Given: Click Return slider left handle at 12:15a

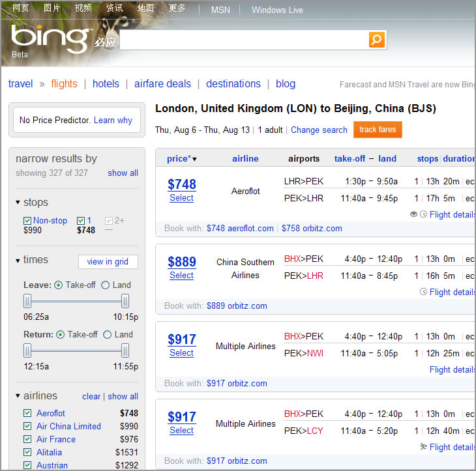Looking at the screenshot, I should pos(27,350).
